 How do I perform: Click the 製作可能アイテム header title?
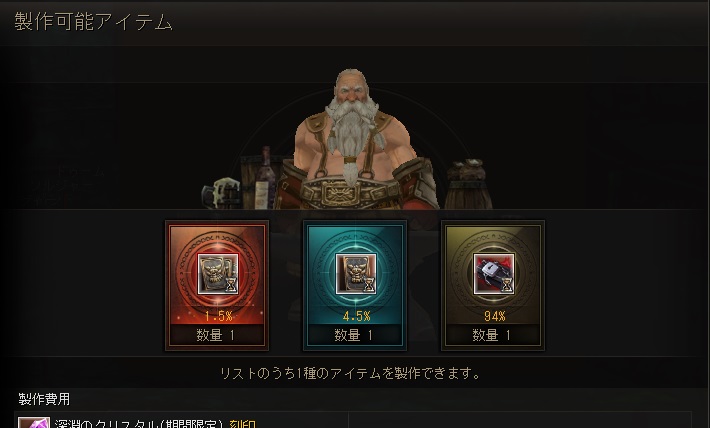pyautogui.click(x=93, y=21)
